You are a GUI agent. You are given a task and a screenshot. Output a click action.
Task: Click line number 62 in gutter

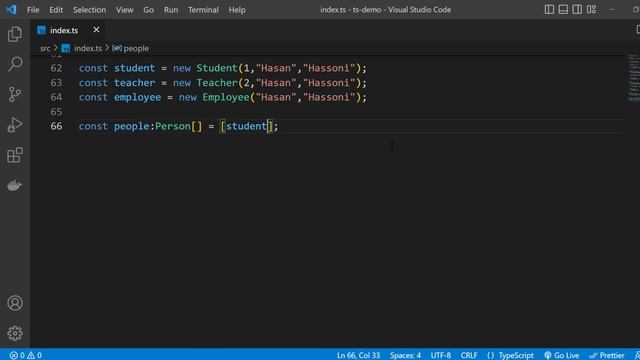(x=56, y=68)
